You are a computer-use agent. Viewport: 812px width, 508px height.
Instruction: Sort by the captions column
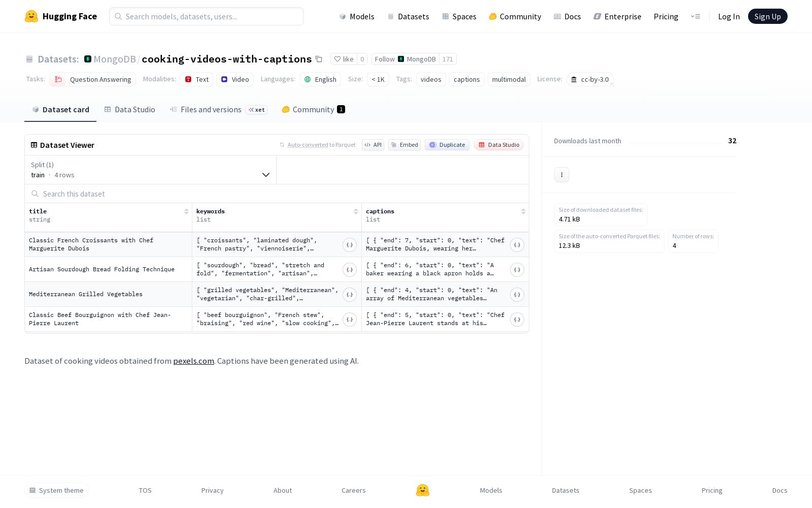tap(523, 211)
